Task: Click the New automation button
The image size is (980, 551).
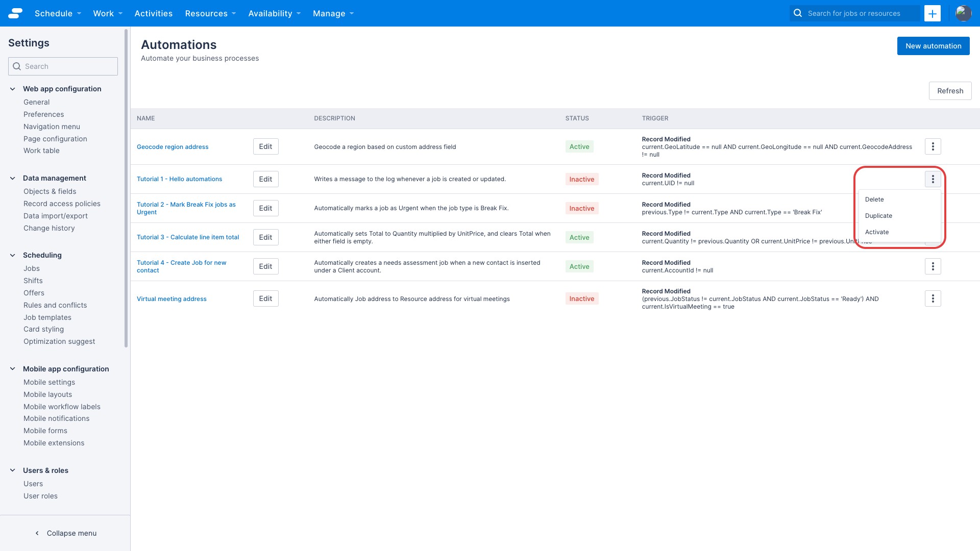Action: tap(933, 46)
